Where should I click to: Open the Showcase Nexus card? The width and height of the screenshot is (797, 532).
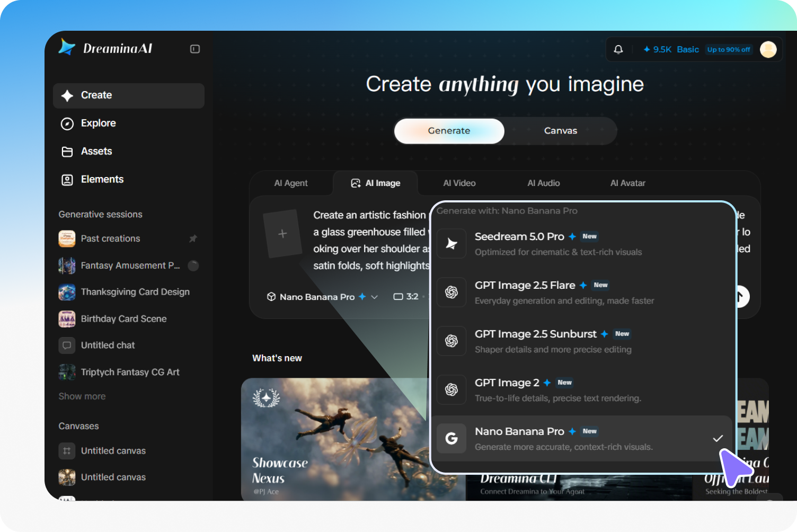tap(353, 439)
